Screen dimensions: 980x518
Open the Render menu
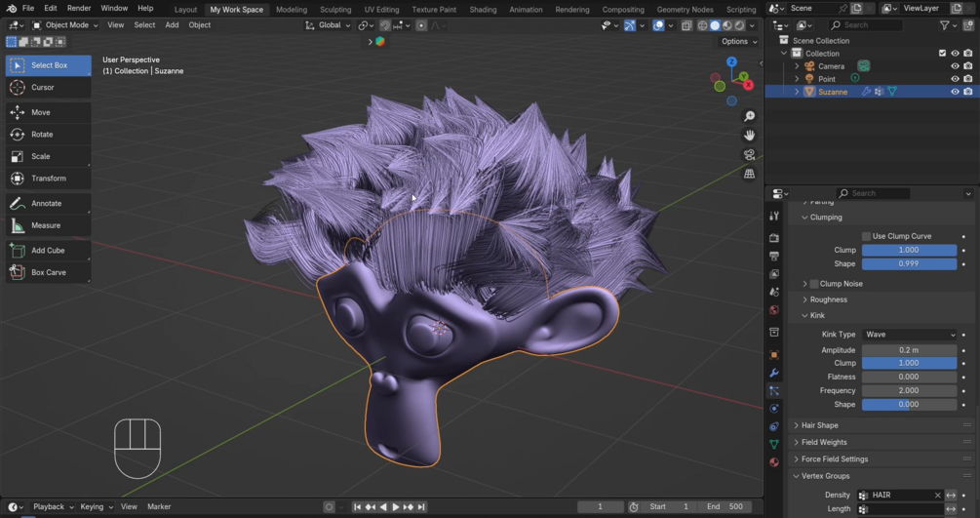point(79,8)
